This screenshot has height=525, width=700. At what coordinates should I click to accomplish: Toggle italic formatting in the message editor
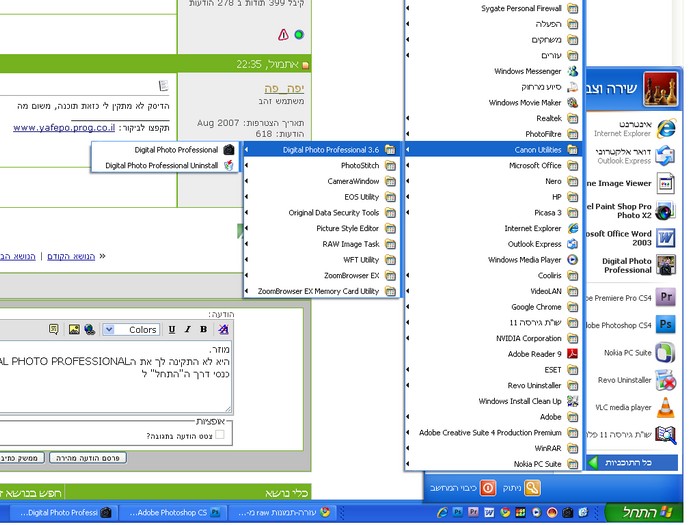[188, 329]
